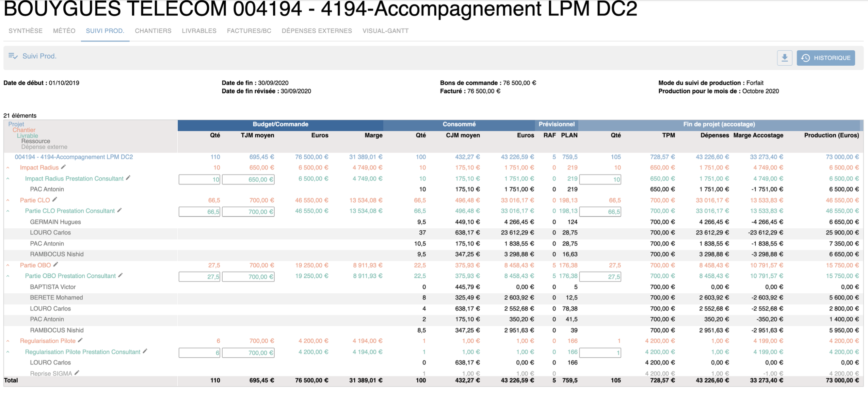This screenshot has height=405, width=868.
Task: Click the Regularisation Pilote chantier name
Action: coord(48,341)
